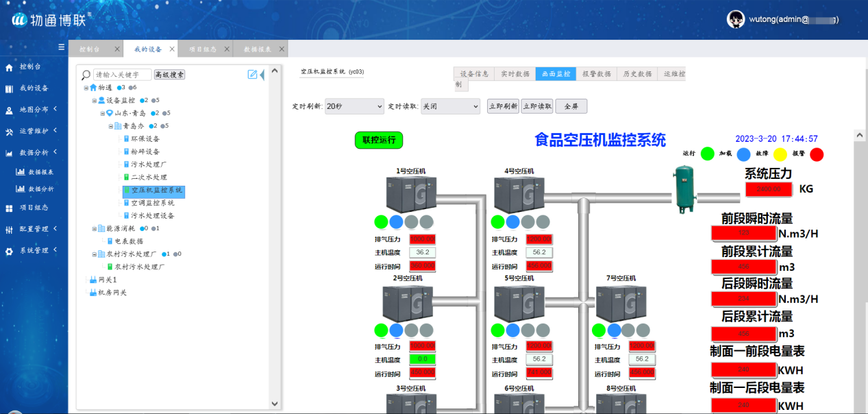The image size is (868, 414).
Task: Click the 全屏 fullscreen button
Action: click(x=571, y=106)
